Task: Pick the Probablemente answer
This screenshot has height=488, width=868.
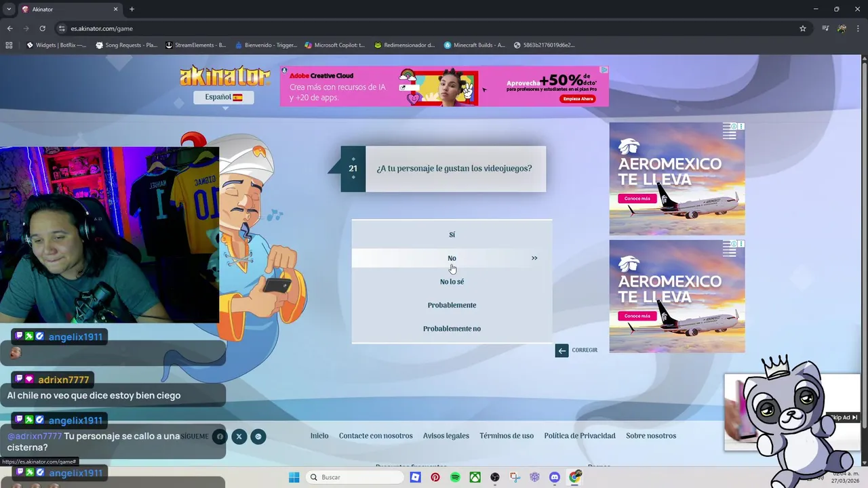Action: click(x=452, y=305)
